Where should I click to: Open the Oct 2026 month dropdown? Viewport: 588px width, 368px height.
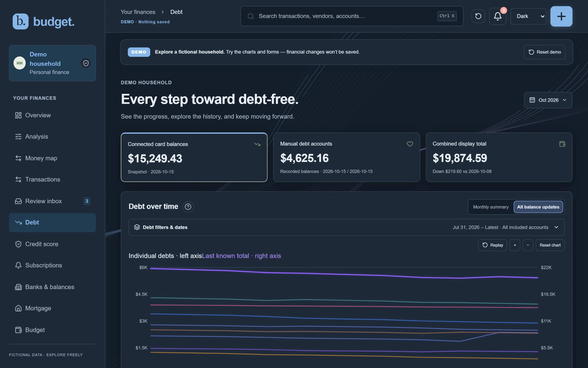(548, 100)
